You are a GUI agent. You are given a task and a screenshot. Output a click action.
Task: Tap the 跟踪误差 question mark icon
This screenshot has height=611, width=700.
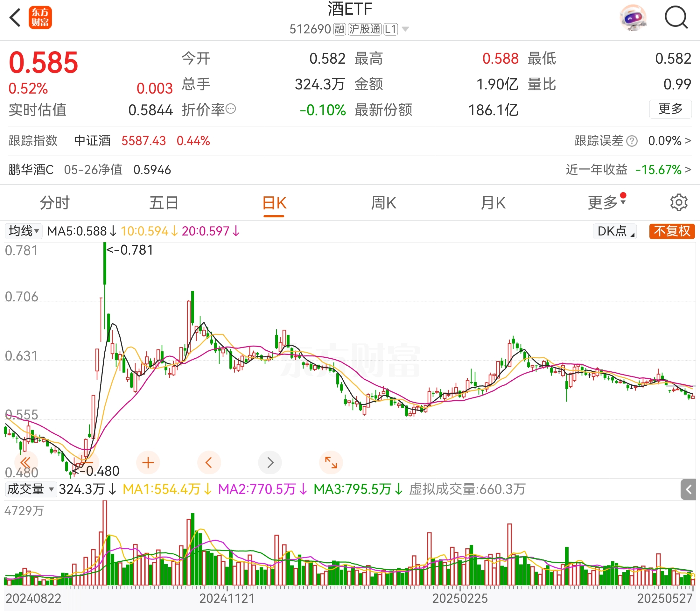(x=632, y=141)
